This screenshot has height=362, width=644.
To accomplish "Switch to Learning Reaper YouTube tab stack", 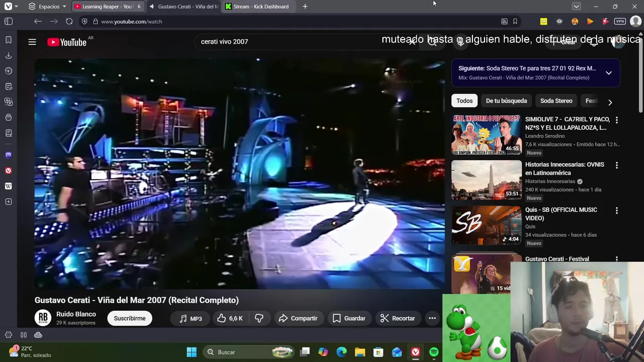I will 108,7.
